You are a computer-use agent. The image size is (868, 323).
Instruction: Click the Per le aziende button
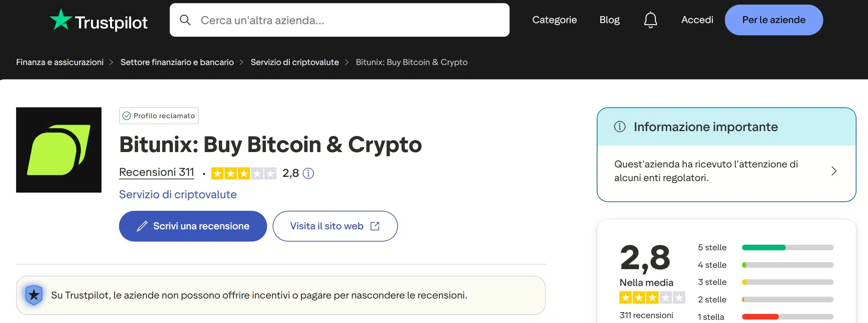click(773, 20)
